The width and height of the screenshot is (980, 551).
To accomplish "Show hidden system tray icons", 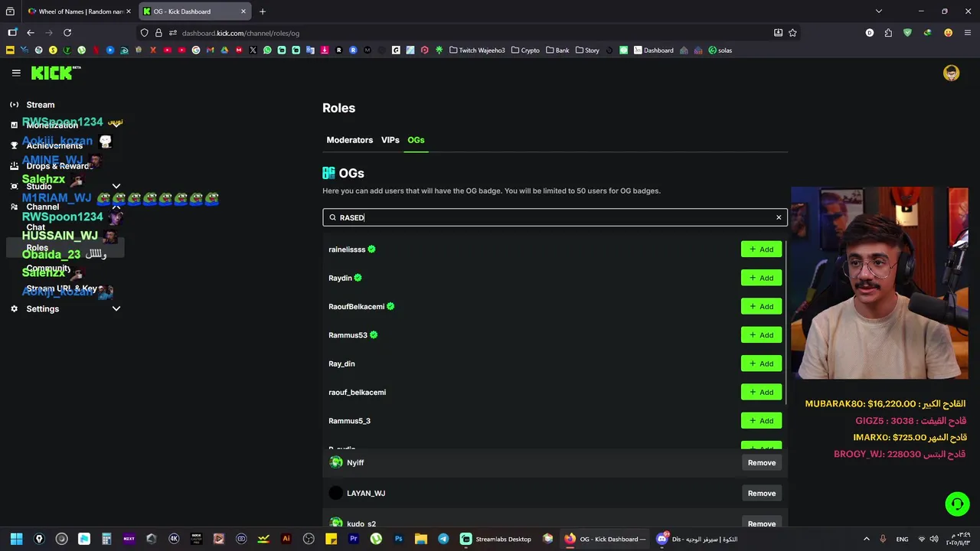I will [x=867, y=539].
